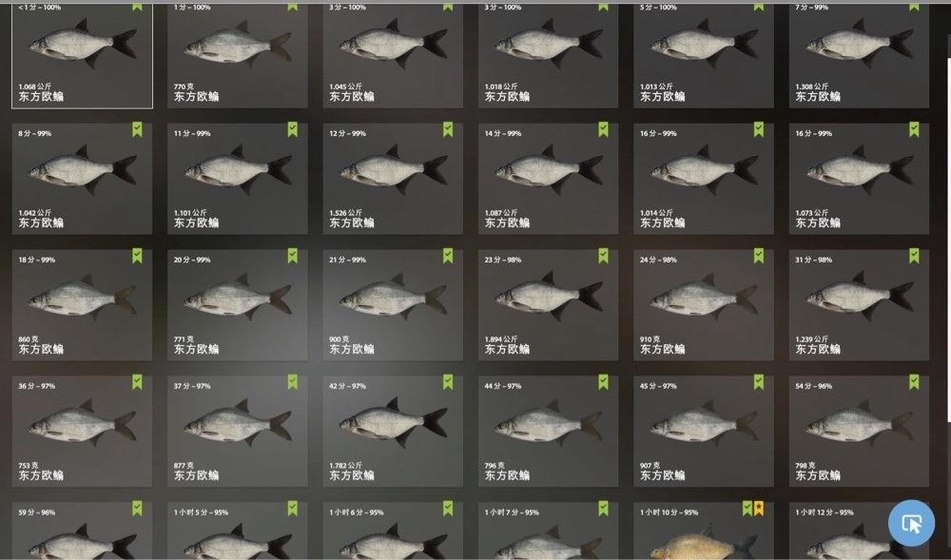The width and height of the screenshot is (951, 560).
Task: Click green check badge on 1小时5分 card
Action: [x=292, y=509]
